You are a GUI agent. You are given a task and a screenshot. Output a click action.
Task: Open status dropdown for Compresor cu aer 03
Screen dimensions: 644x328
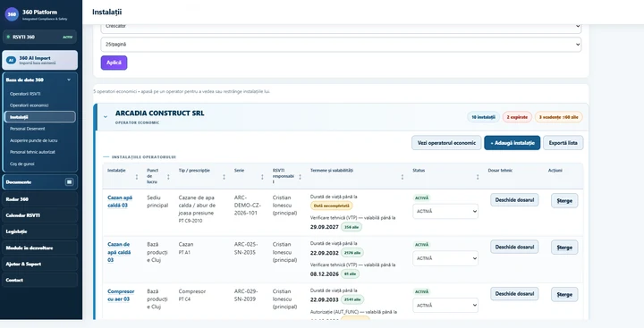click(x=445, y=305)
